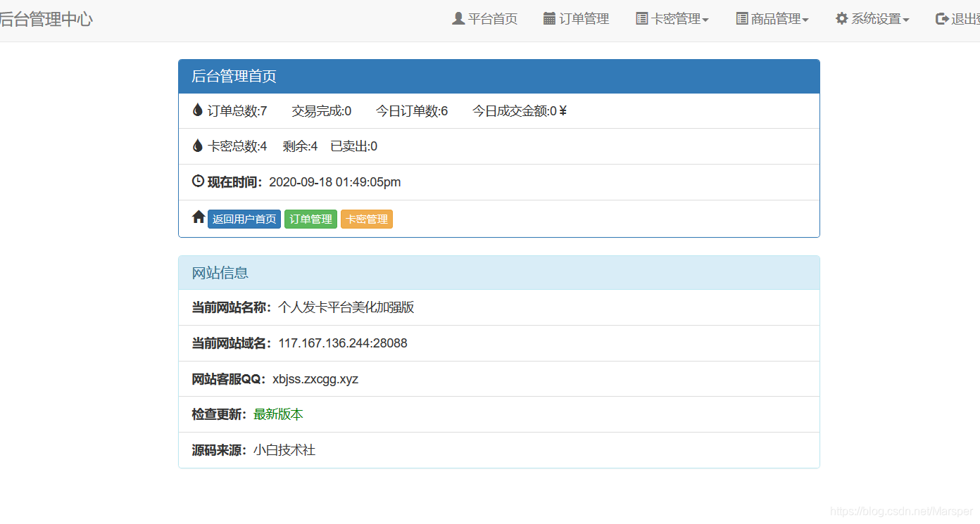This screenshot has width=980, height=524.
Task: Click the calendar icon beside 订单管理
Action: tap(549, 18)
